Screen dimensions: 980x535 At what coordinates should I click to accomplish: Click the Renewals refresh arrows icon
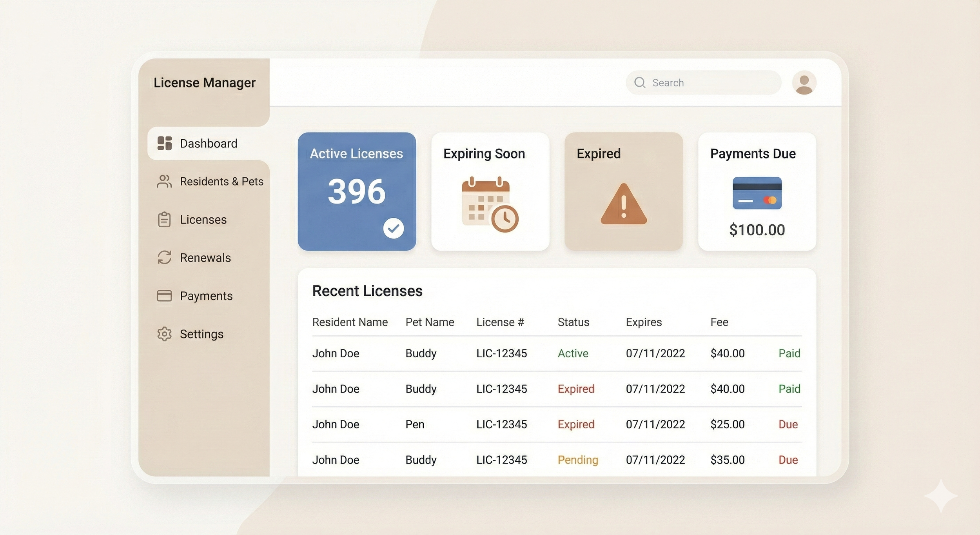click(x=164, y=257)
